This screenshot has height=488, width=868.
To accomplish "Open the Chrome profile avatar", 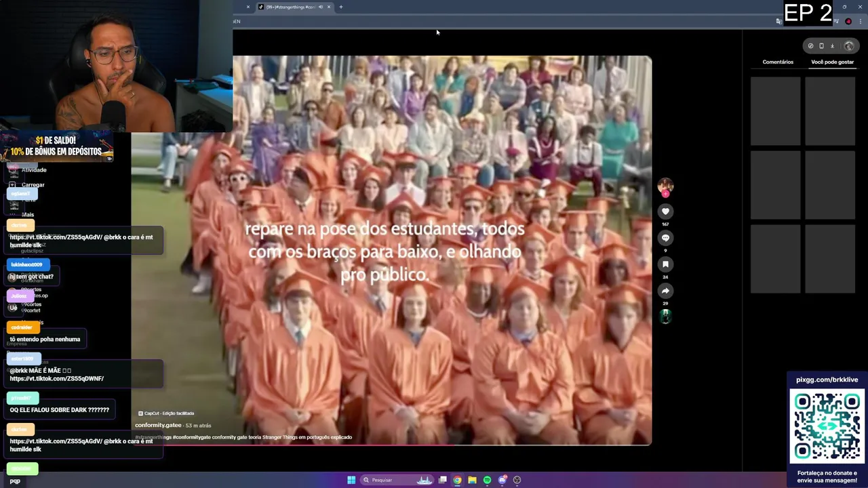I will (848, 21).
